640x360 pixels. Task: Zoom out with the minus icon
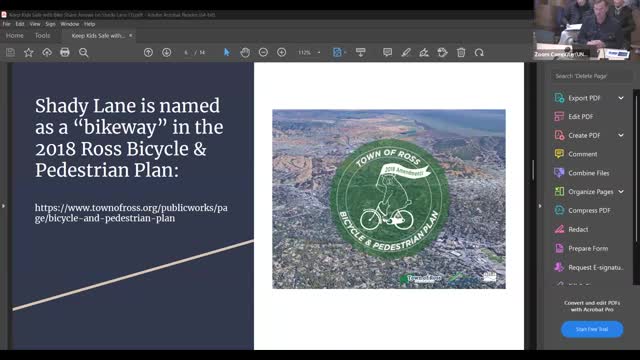coord(263,52)
